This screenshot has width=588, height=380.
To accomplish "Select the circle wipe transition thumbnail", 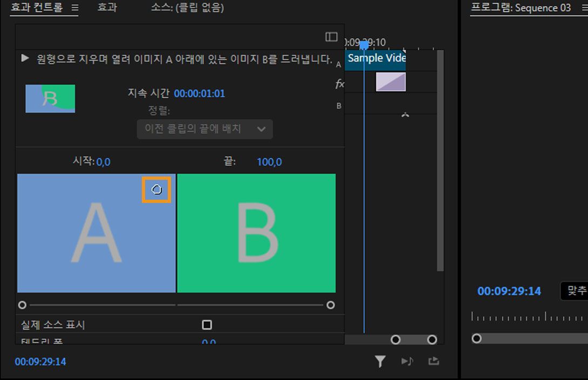I will click(x=50, y=98).
